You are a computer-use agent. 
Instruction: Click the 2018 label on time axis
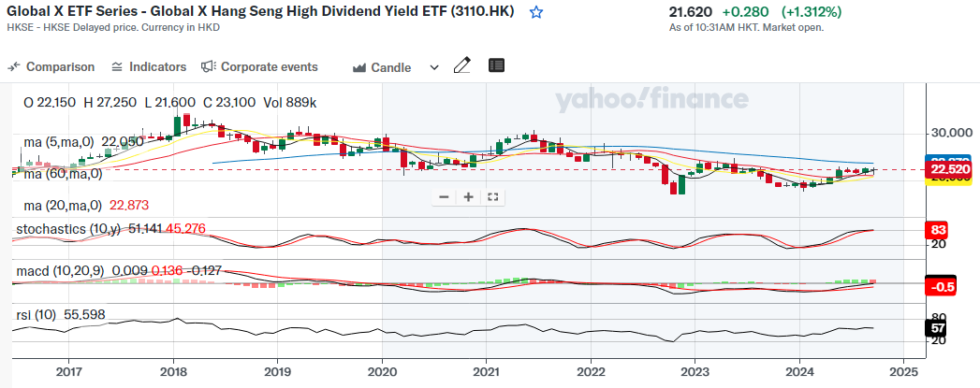(173, 372)
